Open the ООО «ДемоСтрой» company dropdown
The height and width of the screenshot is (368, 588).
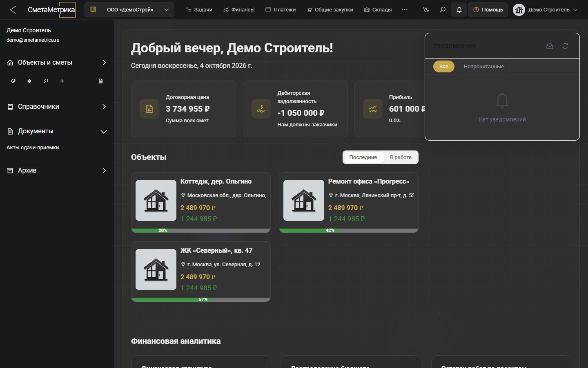coord(129,10)
